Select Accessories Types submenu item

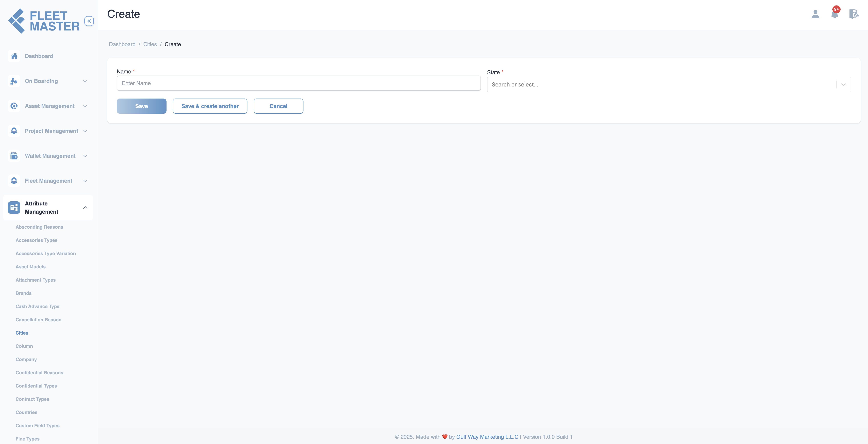(x=36, y=240)
